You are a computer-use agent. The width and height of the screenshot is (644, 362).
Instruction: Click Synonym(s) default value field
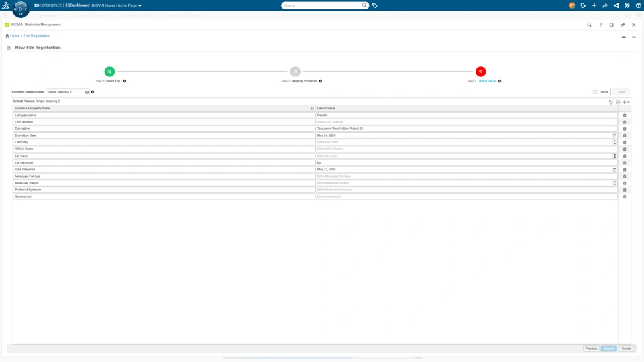tap(467, 196)
